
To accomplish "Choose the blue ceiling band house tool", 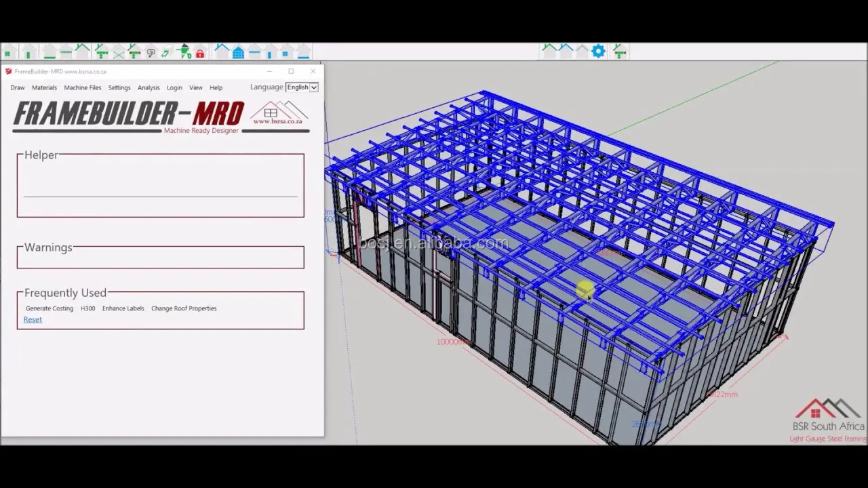I will click(255, 52).
